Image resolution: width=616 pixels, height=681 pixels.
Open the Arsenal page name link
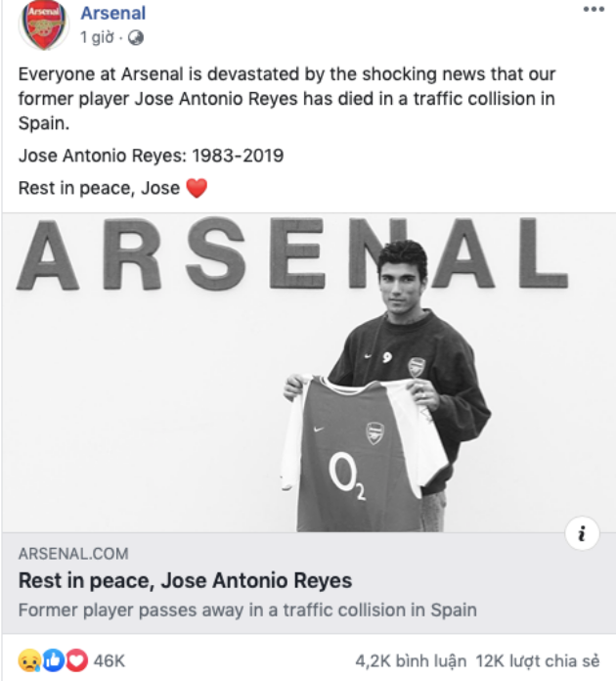(112, 13)
